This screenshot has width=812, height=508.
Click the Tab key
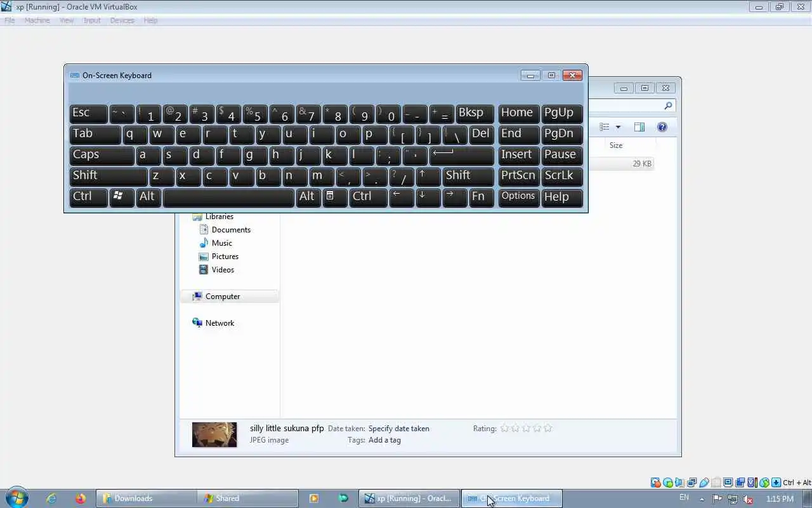point(95,135)
